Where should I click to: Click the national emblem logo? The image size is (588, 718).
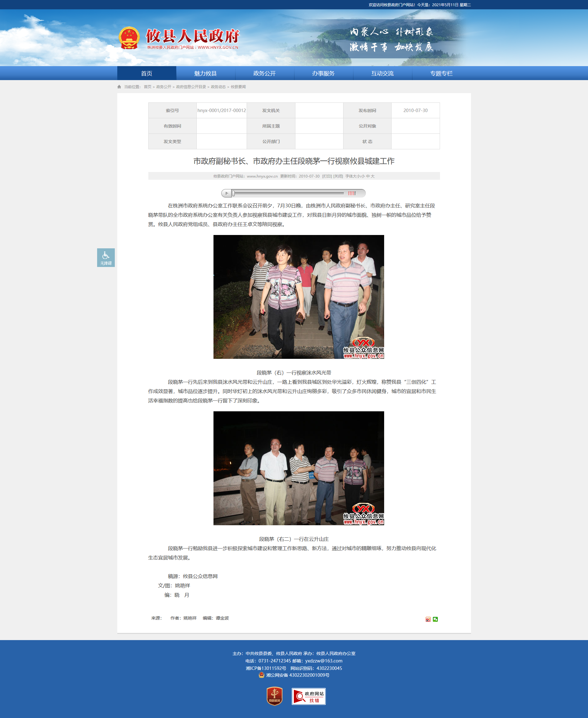click(x=129, y=38)
